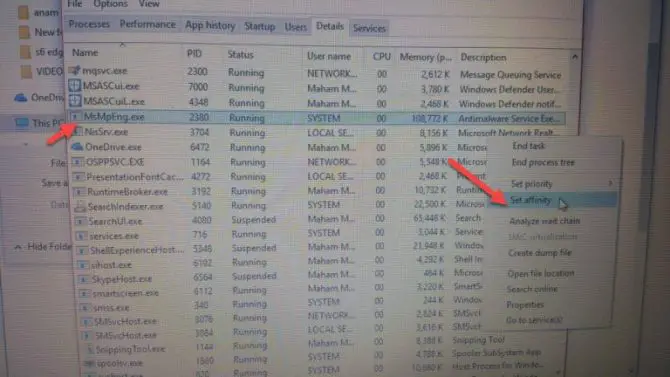
Task: Click the OneDrive cloud icon in sidebar
Action: [x=21, y=98]
